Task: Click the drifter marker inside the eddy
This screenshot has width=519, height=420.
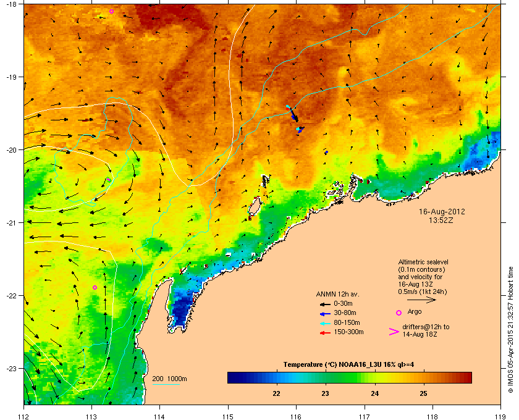Action: tap(108, 179)
